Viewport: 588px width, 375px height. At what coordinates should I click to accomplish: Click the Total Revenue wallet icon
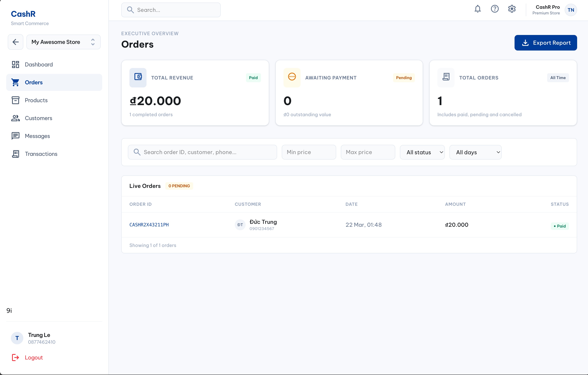coord(138,77)
